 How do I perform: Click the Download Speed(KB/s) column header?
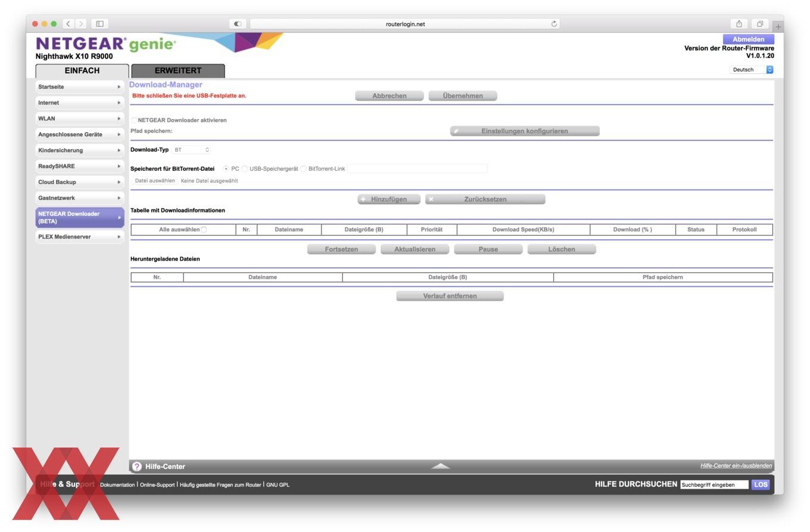[523, 230]
